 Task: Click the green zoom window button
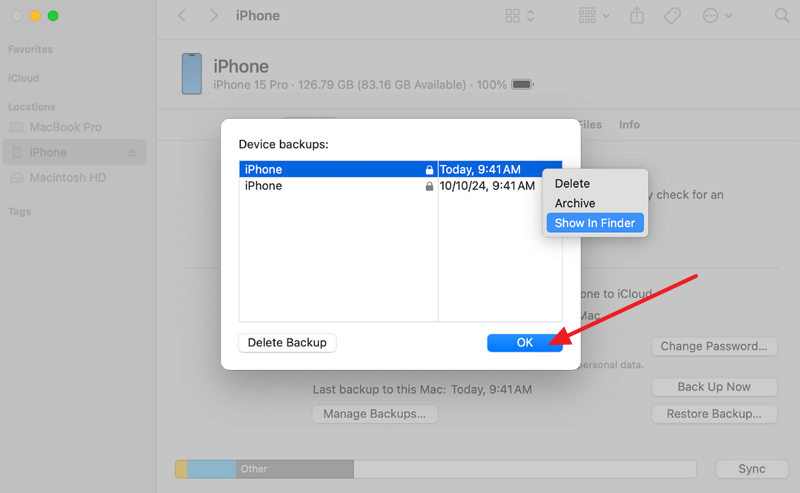53,16
